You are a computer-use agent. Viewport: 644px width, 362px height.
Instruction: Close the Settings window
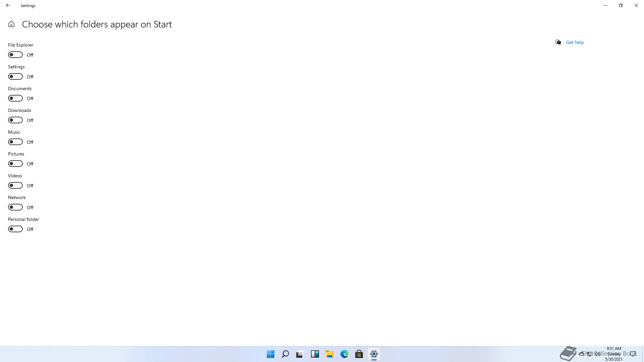[636, 5]
